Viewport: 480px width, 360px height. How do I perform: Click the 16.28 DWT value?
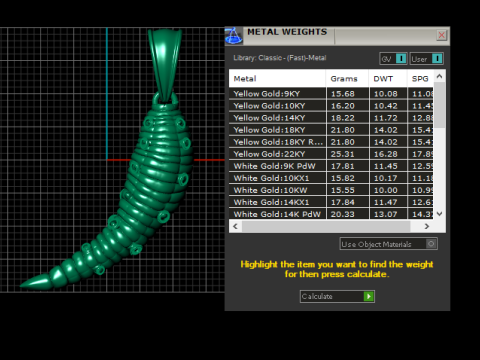[x=386, y=154]
